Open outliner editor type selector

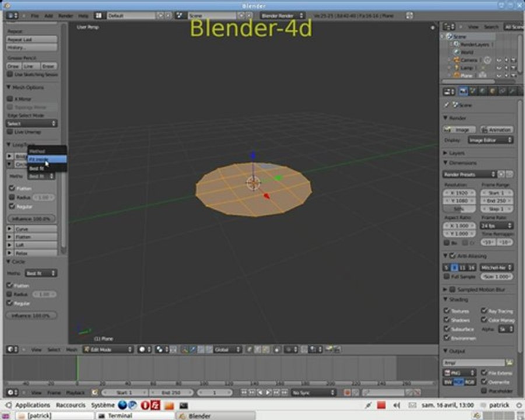(449, 26)
